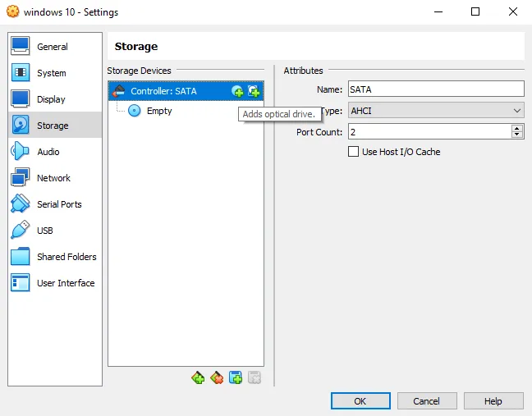Open Storage settings category
The height and width of the screenshot is (416, 532).
(55, 126)
